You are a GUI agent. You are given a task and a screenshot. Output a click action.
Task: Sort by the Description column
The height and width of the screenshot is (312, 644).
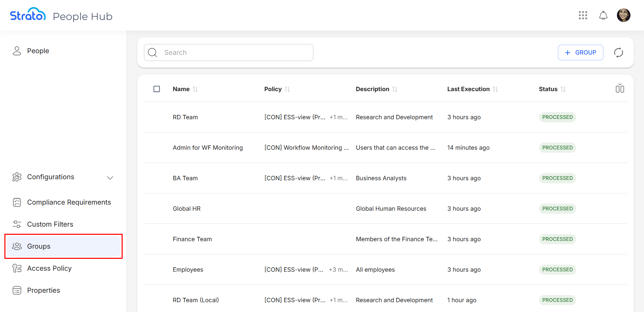click(395, 89)
